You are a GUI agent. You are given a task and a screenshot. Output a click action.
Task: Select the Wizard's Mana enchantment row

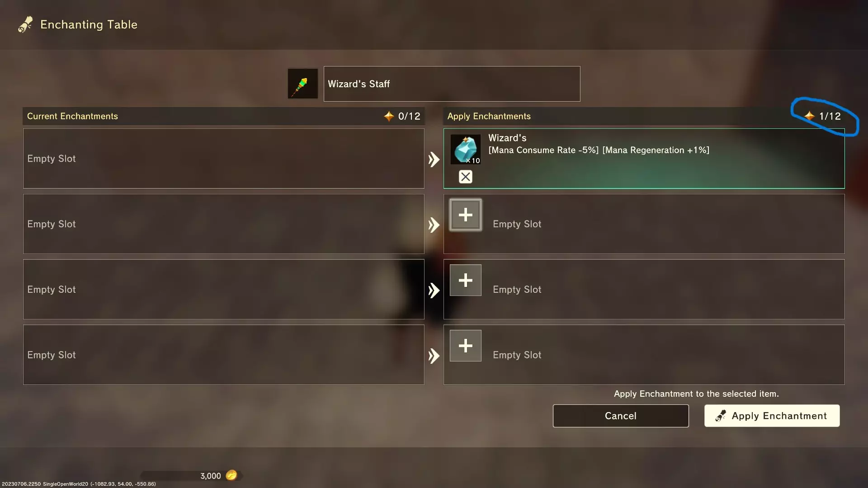click(644, 159)
